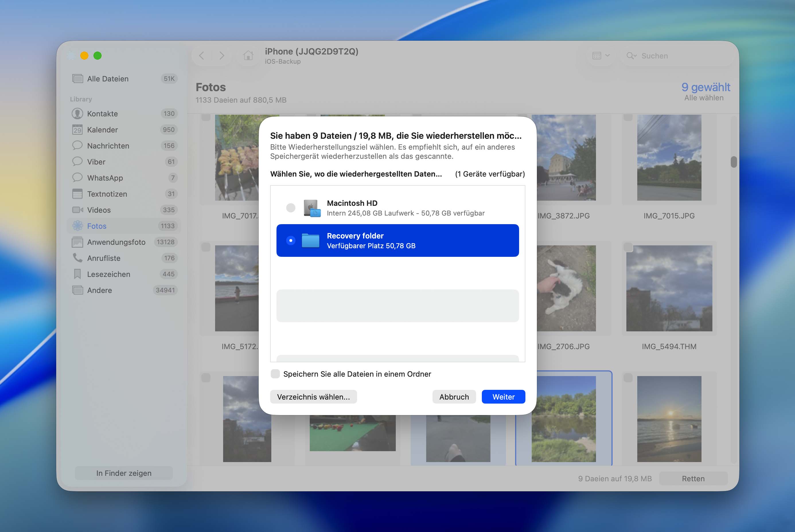Viewport: 795px width, 532px height.
Task: Select the sunset over water thumbnail
Action: tap(669, 419)
